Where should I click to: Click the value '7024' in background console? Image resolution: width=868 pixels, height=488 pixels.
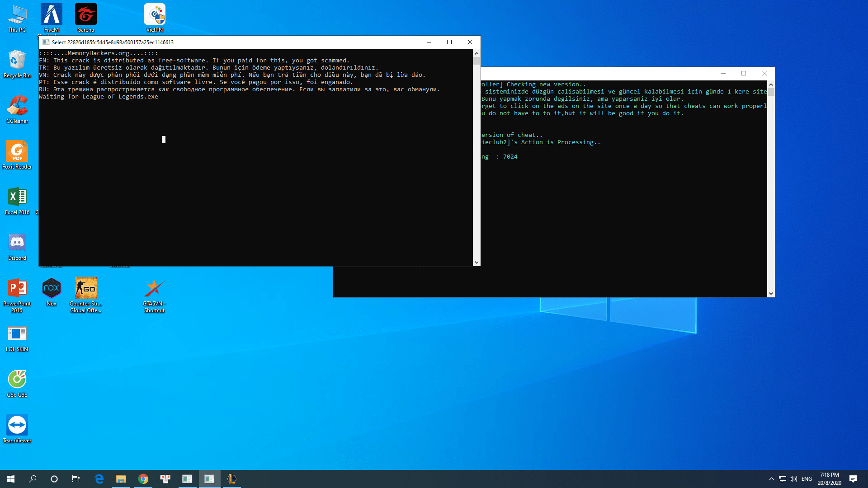pos(510,157)
